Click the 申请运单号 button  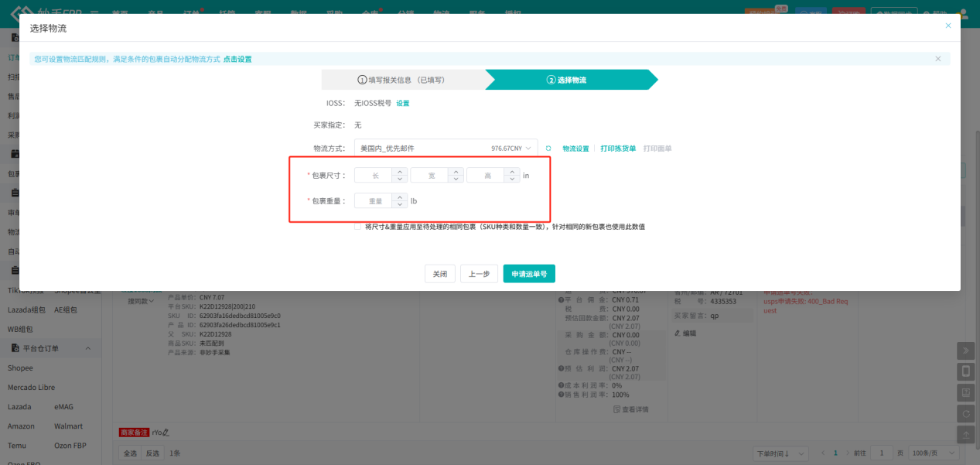click(529, 274)
